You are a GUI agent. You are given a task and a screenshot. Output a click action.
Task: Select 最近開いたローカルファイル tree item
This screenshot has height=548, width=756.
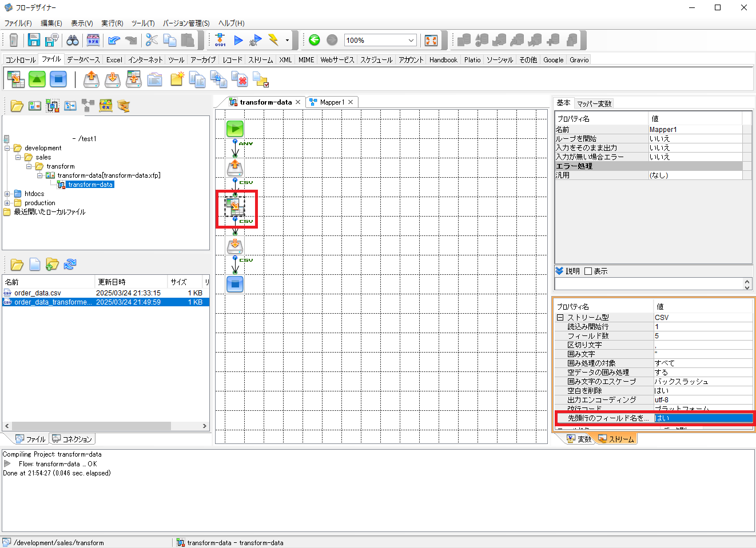click(x=49, y=212)
